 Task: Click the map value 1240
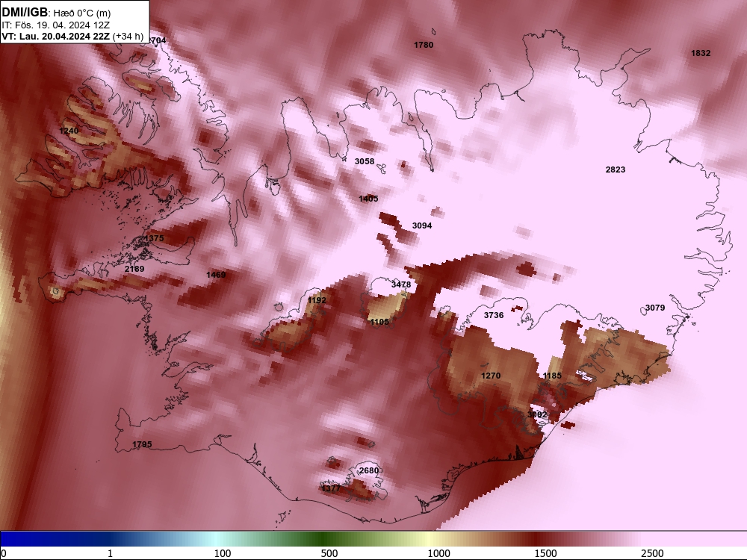(x=69, y=131)
